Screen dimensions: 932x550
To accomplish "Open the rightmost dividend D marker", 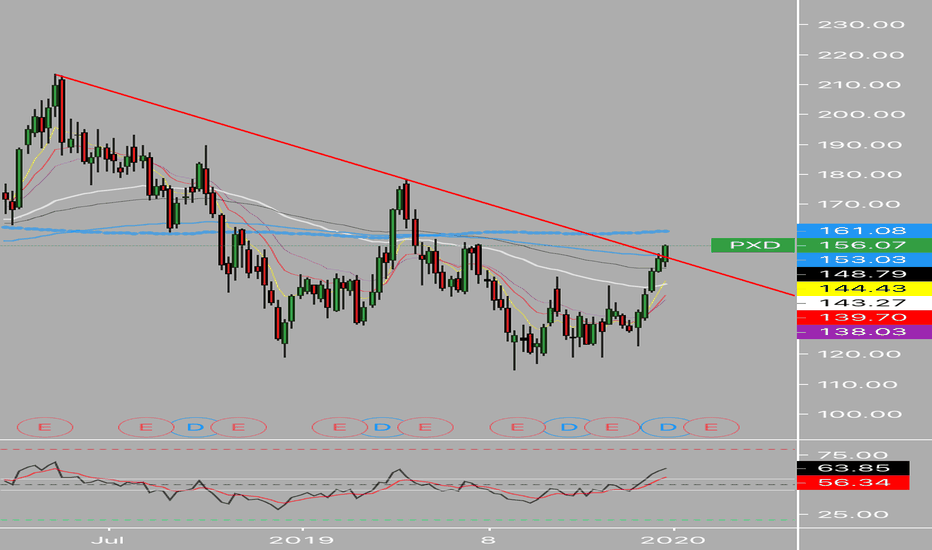I will click(667, 427).
